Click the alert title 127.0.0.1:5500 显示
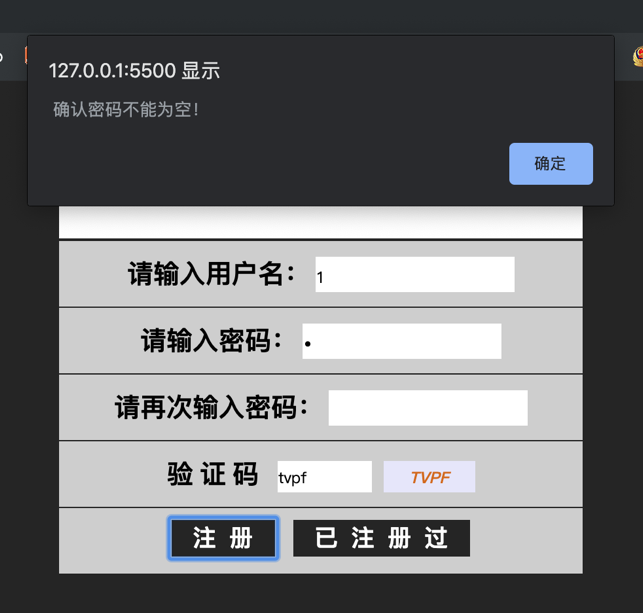643x613 pixels. 134,71
